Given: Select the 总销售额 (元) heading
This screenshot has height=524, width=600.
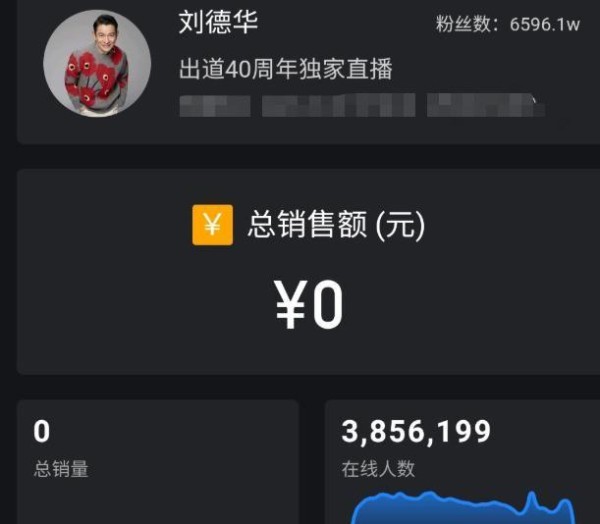Looking at the screenshot, I should point(336,224).
